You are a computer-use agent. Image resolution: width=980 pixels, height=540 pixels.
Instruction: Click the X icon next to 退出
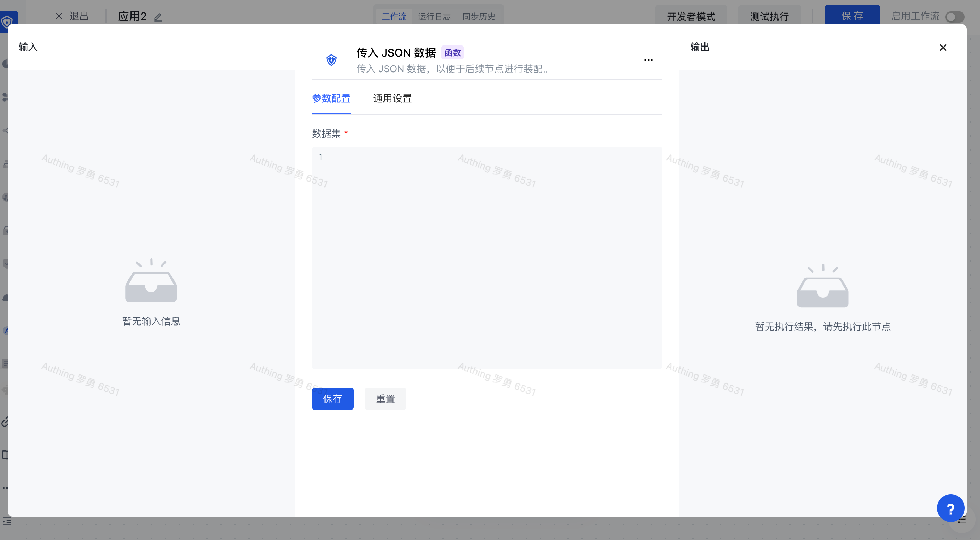59,16
